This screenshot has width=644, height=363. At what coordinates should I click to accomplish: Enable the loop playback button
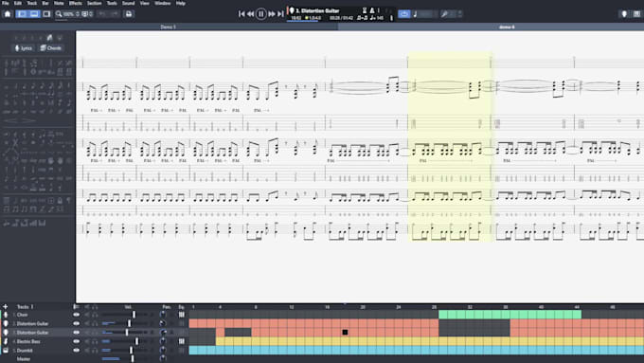[x=404, y=14]
